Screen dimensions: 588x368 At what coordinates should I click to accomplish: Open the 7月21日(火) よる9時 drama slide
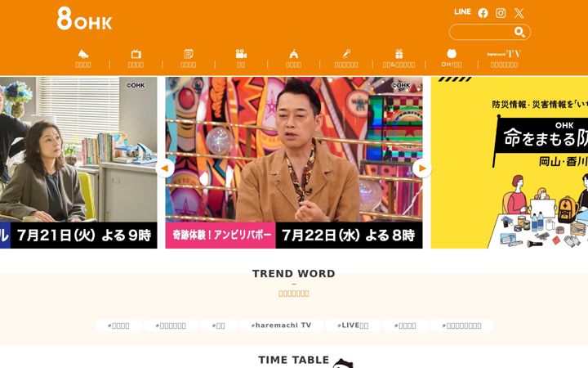pos(78,163)
